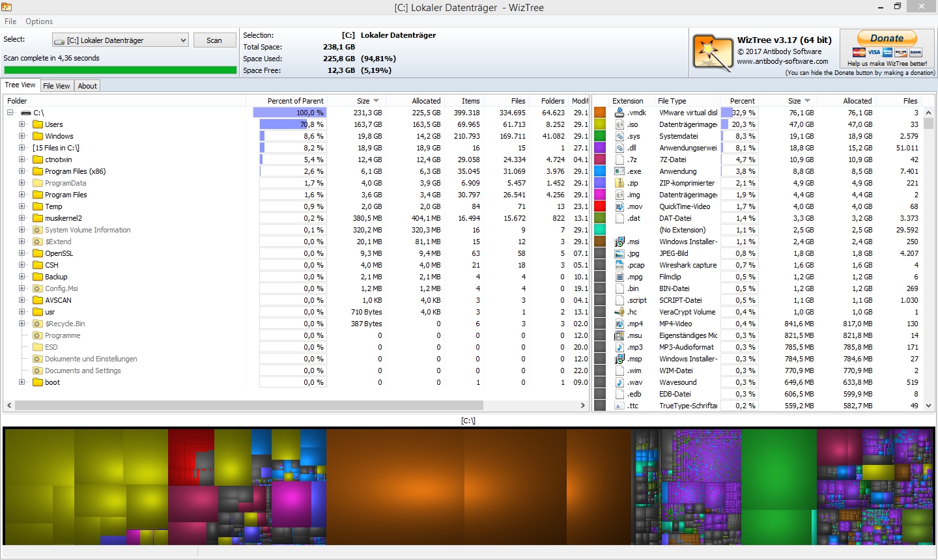The image size is (938, 560).
Task: Click the Users folder icon
Action: [x=38, y=124]
